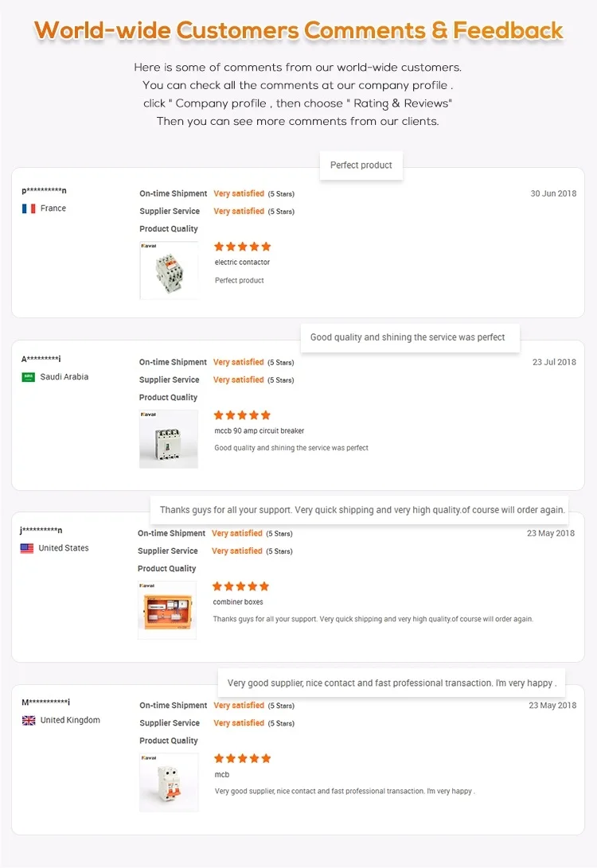Click the mcb review star rating

point(243,758)
